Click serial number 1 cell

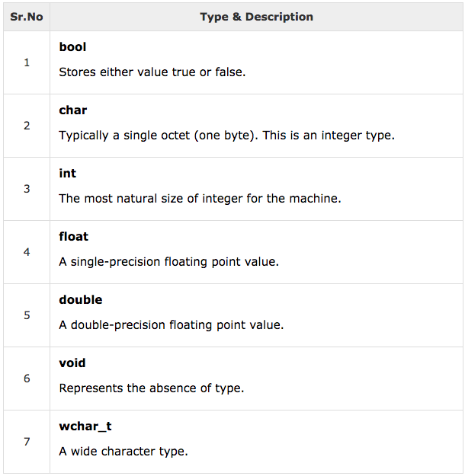coord(27,62)
